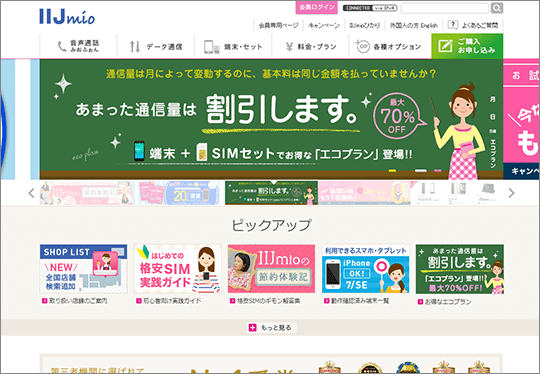
Task: Open the 会員専用ページ menu item
Action: (x=278, y=25)
